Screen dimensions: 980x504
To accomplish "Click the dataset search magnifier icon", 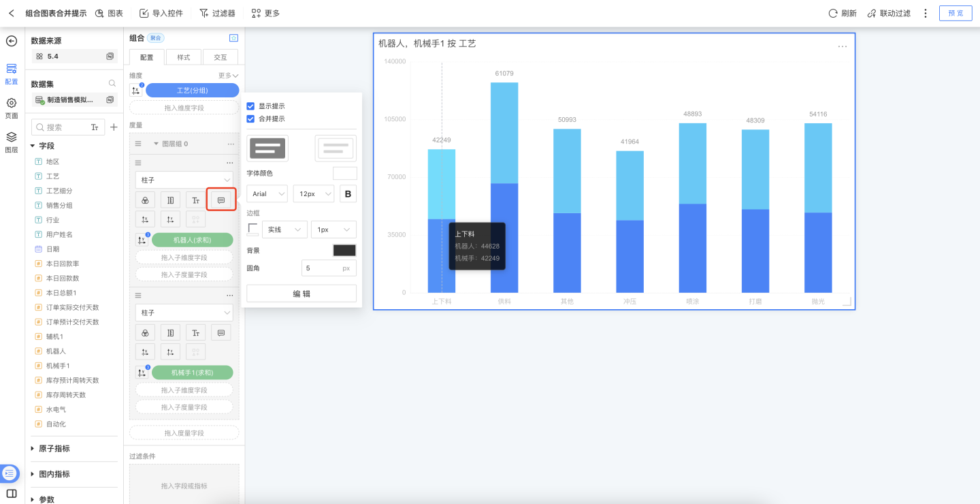I will (x=112, y=84).
